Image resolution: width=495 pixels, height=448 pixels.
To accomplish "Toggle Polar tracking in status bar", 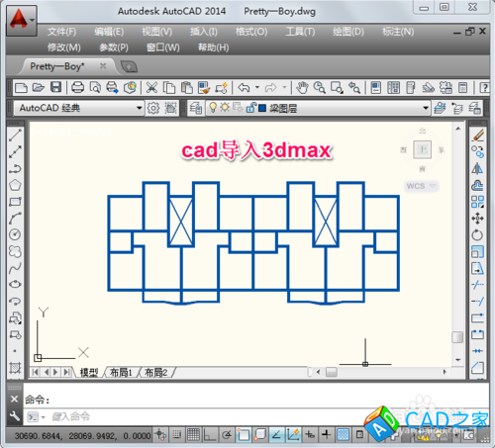I will 227,435.
